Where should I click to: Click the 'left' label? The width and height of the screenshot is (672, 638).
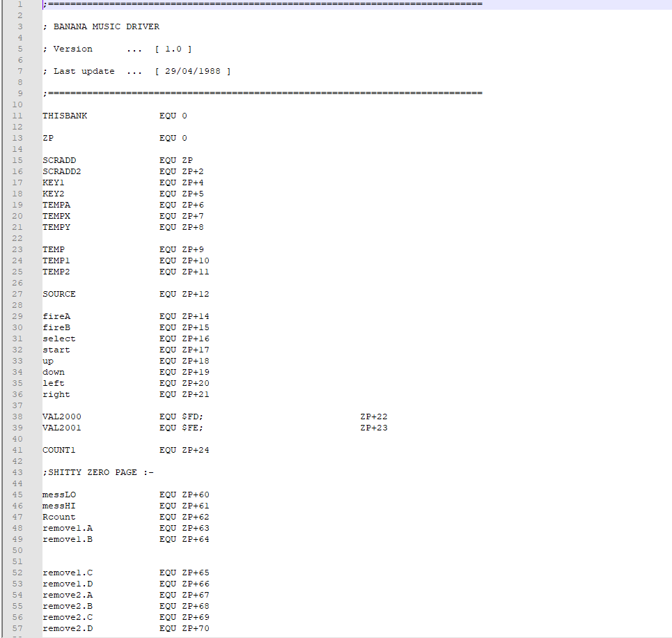pos(54,383)
